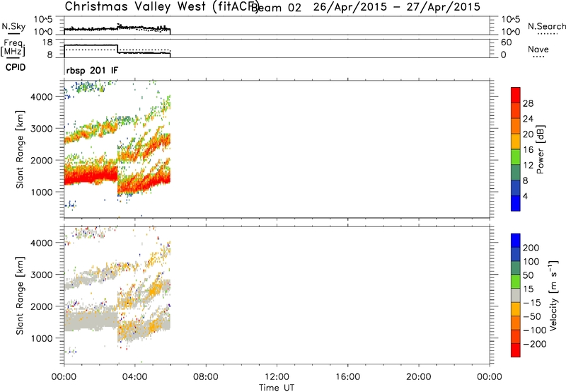Viewport: 566px width, 392px height.
Task: Click the '20:00' time axis tick label
Action: pyautogui.click(x=418, y=377)
